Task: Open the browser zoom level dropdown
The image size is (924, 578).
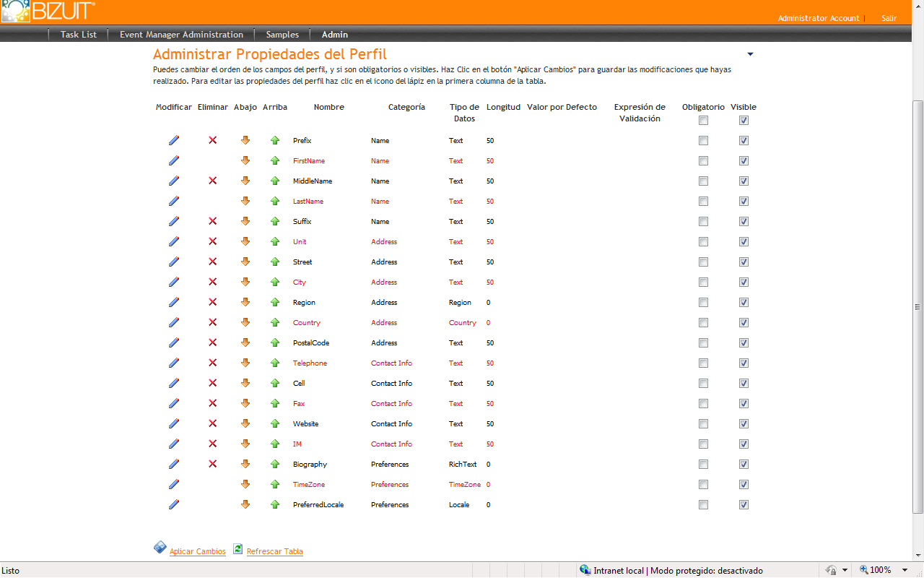Action: [x=905, y=570]
